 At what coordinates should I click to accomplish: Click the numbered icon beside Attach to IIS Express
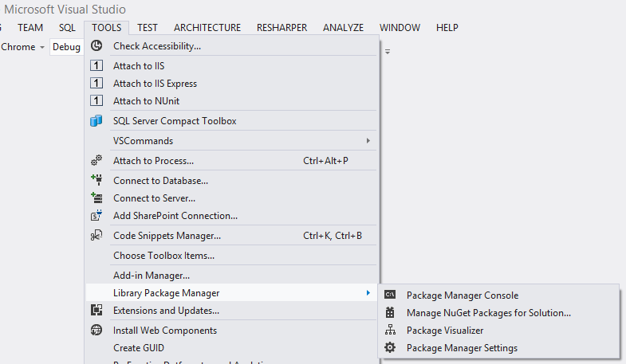(96, 83)
